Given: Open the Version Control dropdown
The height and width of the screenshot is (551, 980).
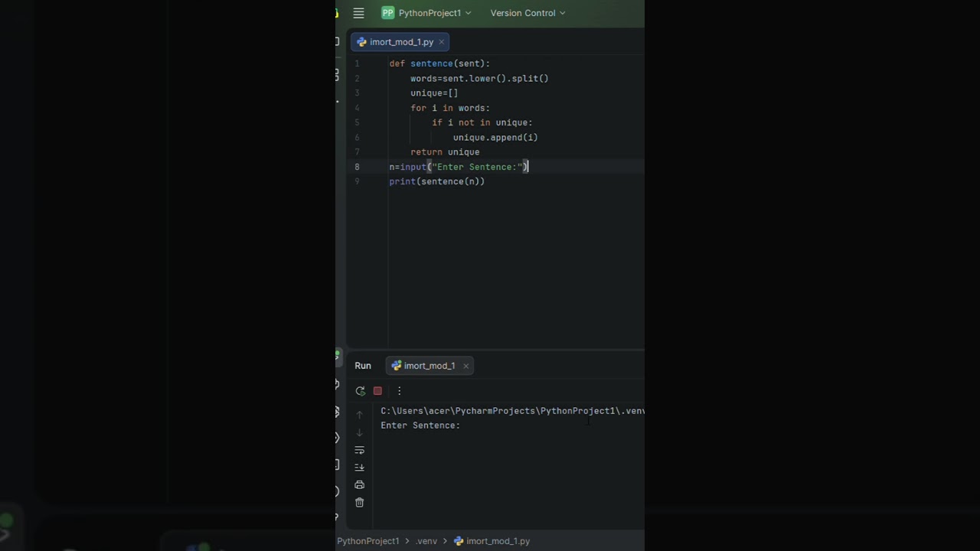Looking at the screenshot, I should tap(528, 13).
